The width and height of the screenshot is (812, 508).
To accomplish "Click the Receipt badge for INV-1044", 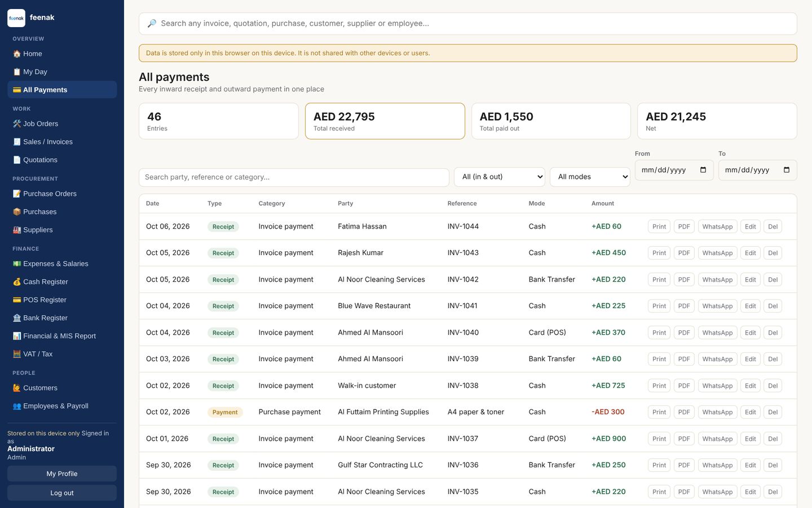I will pyautogui.click(x=223, y=226).
